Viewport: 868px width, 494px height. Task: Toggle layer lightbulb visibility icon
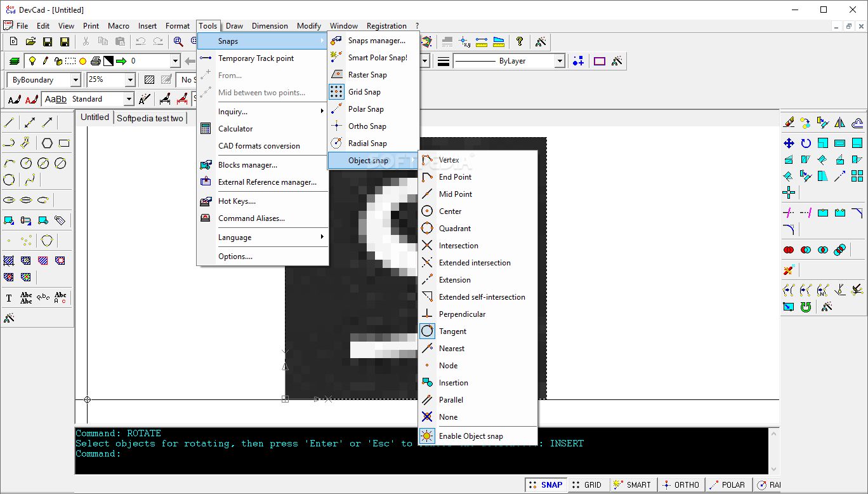pyautogui.click(x=32, y=61)
